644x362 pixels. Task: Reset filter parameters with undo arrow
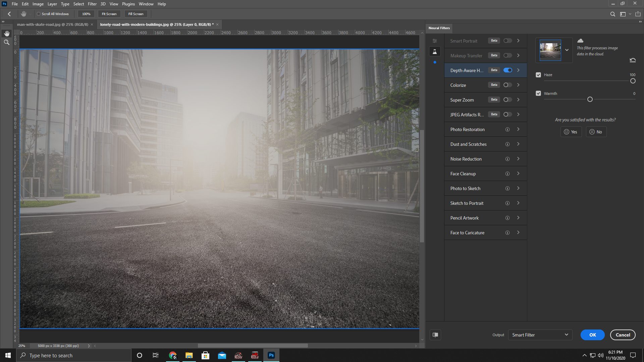coord(633,60)
